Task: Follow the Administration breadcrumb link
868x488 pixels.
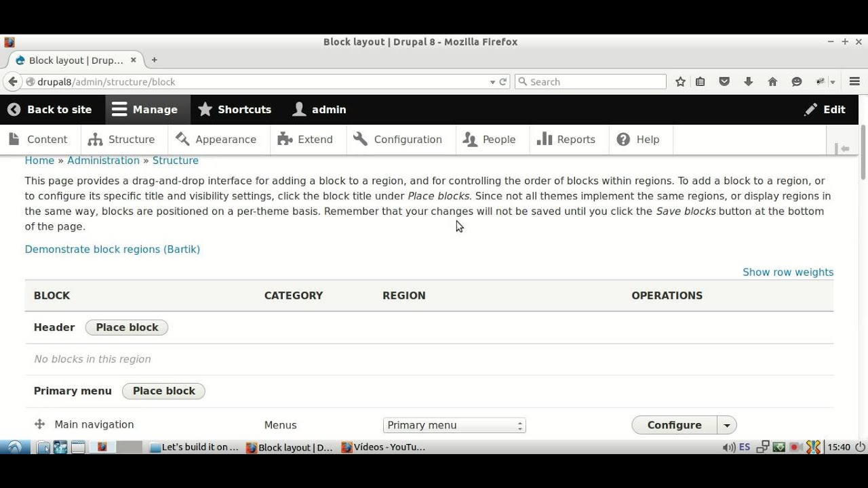Action: click(103, 161)
